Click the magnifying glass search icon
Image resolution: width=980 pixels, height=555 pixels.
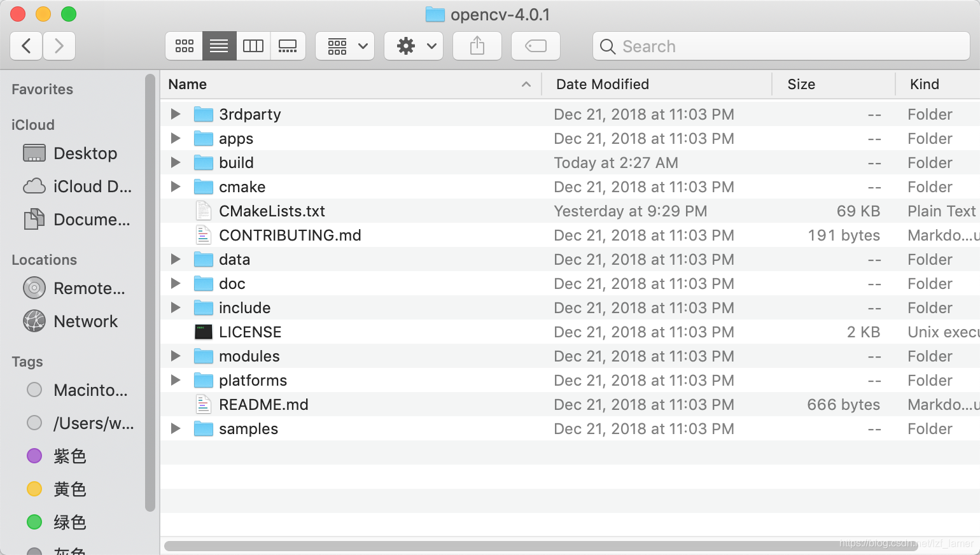pyautogui.click(x=608, y=46)
